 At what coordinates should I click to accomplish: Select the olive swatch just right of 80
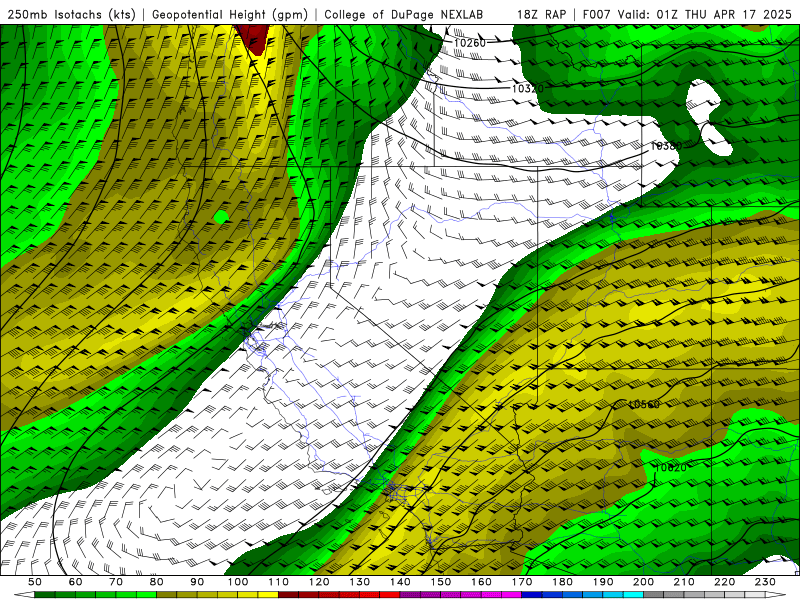pyautogui.click(x=167, y=595)
